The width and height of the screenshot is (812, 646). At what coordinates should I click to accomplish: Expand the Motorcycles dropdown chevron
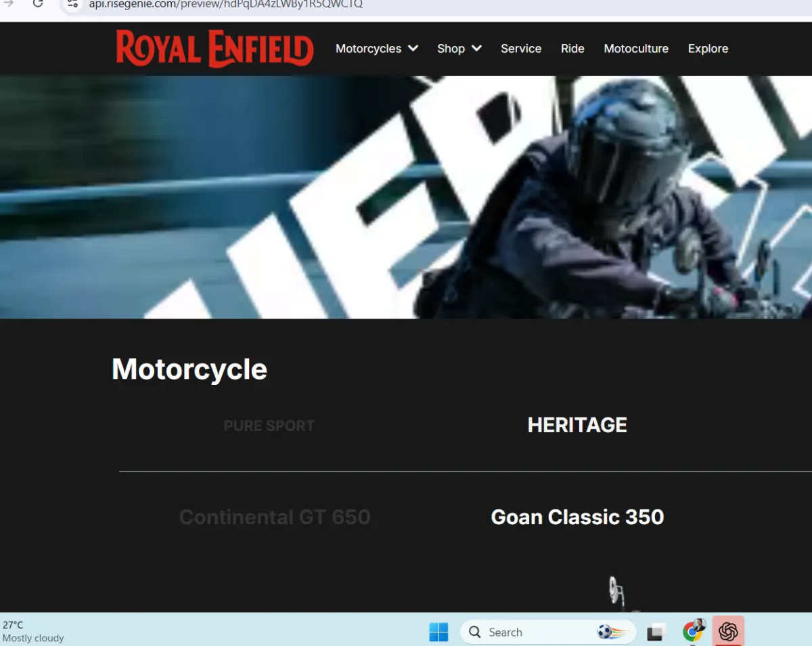click(413, 48)
